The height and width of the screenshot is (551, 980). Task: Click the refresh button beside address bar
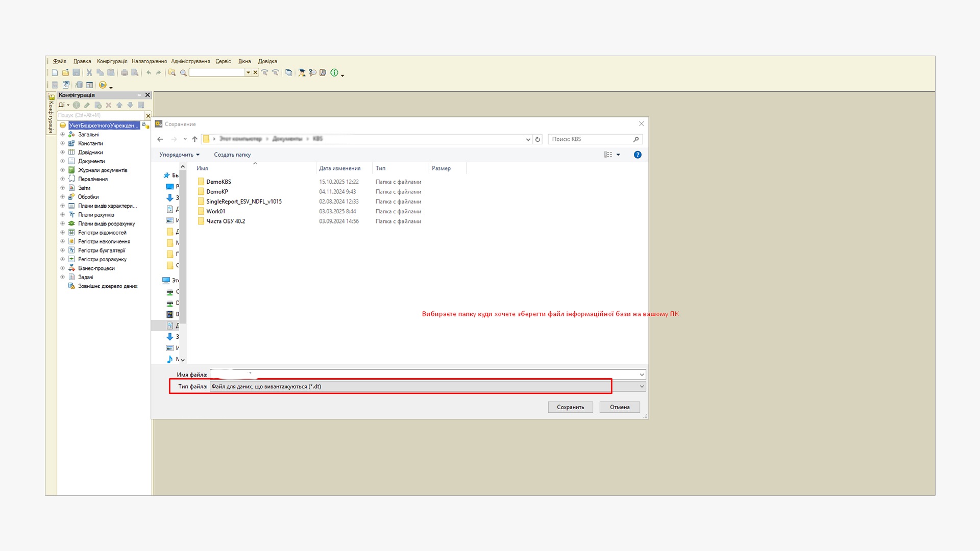(537, 139)
